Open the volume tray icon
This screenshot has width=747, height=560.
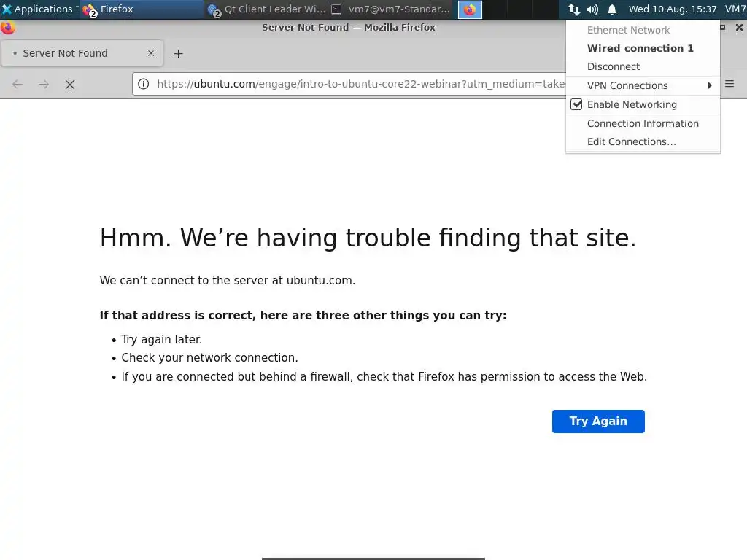(592, 9)
